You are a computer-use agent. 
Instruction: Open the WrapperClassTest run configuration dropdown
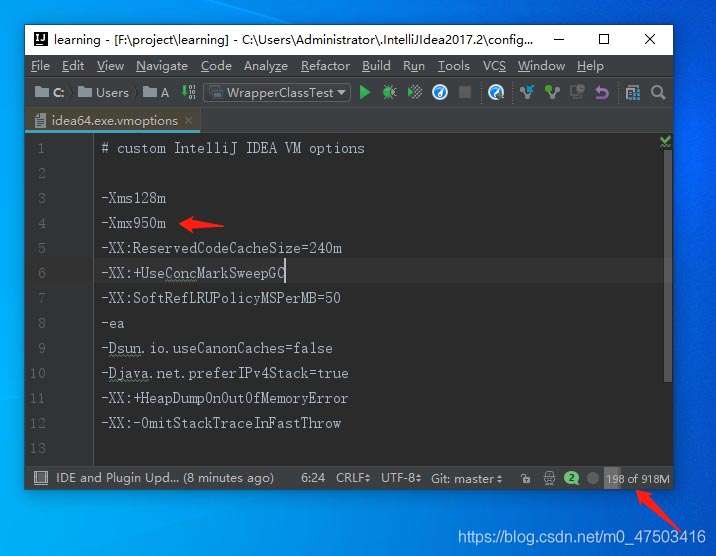point(277,93)
